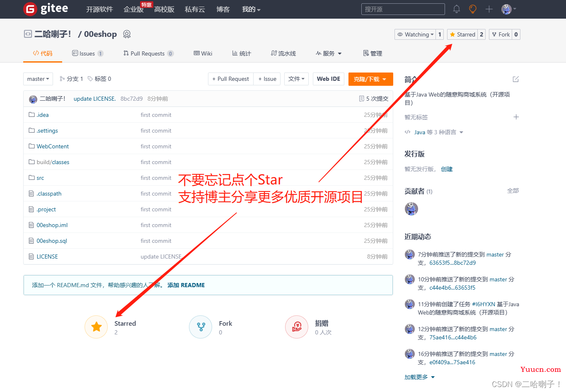Click the orange lightbulb tips icon

(x=473, y=9)
